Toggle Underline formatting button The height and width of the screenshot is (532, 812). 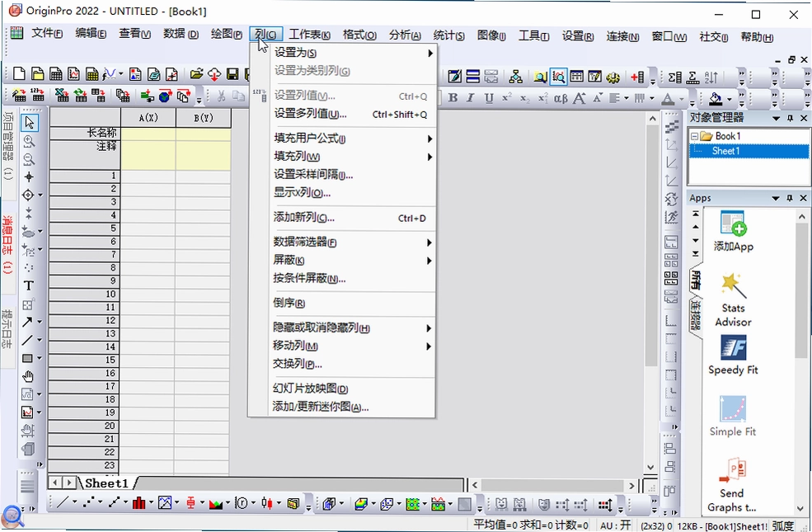(x=489, y=97)
